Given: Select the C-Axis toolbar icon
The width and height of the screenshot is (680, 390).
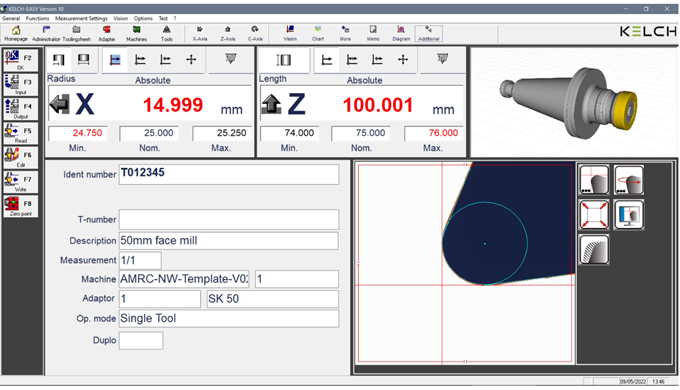Looking at the screenshot, I should [255, 34].
